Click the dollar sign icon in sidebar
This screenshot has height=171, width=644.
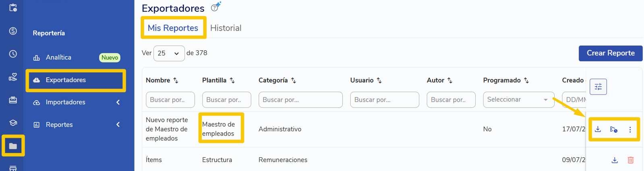point(13,31)
